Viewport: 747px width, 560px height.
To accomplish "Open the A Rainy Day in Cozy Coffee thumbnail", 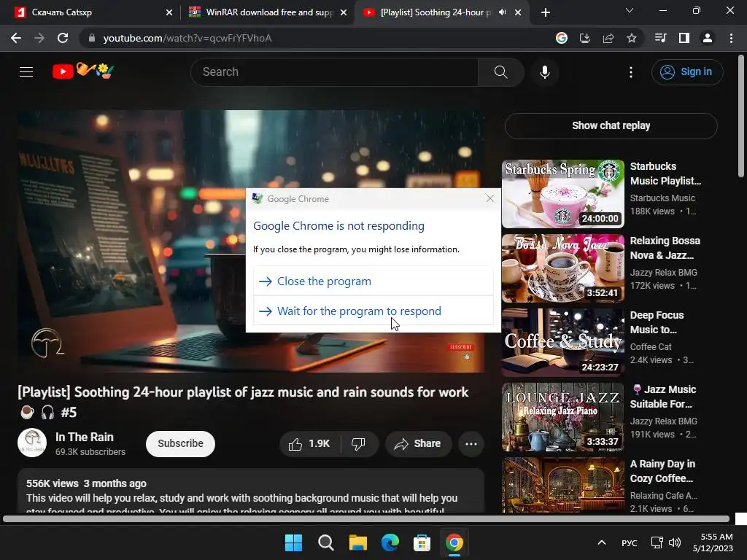I will coord(562,485).
